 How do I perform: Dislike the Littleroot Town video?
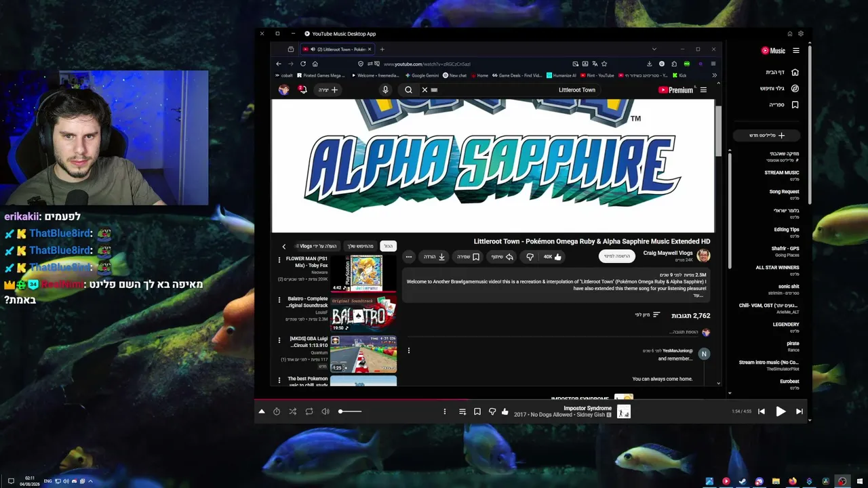530,257
